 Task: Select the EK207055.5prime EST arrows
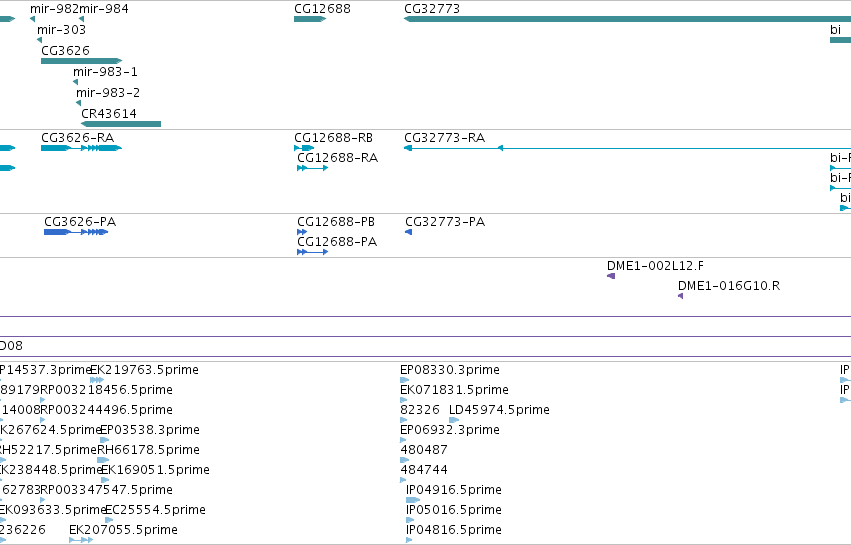click(x=81, y=540)
